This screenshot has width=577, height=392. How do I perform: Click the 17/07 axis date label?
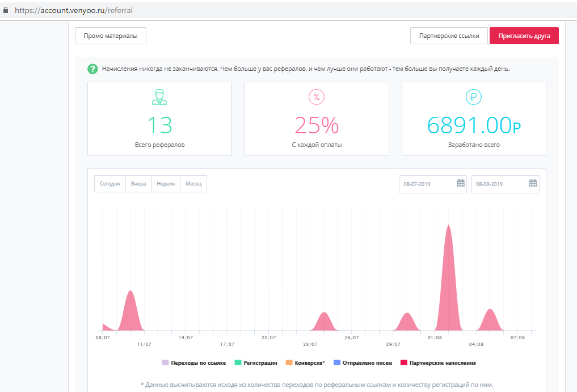228,344
